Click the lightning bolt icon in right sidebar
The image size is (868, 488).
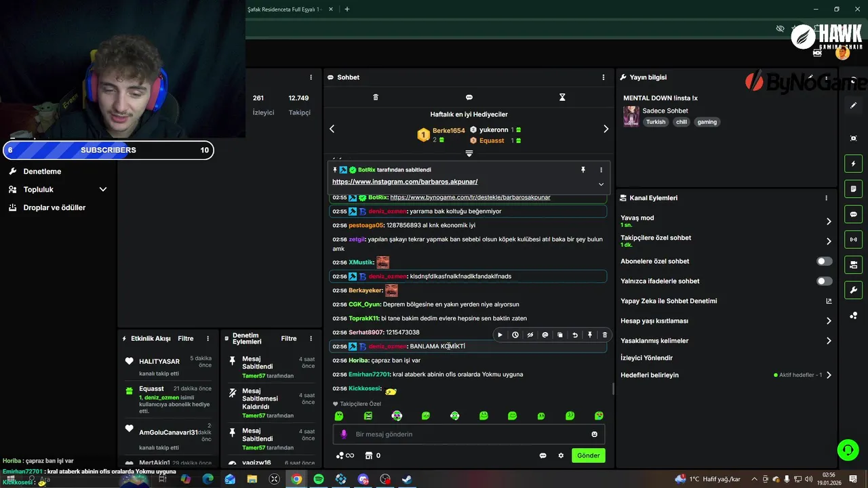(x=854, y=164)
